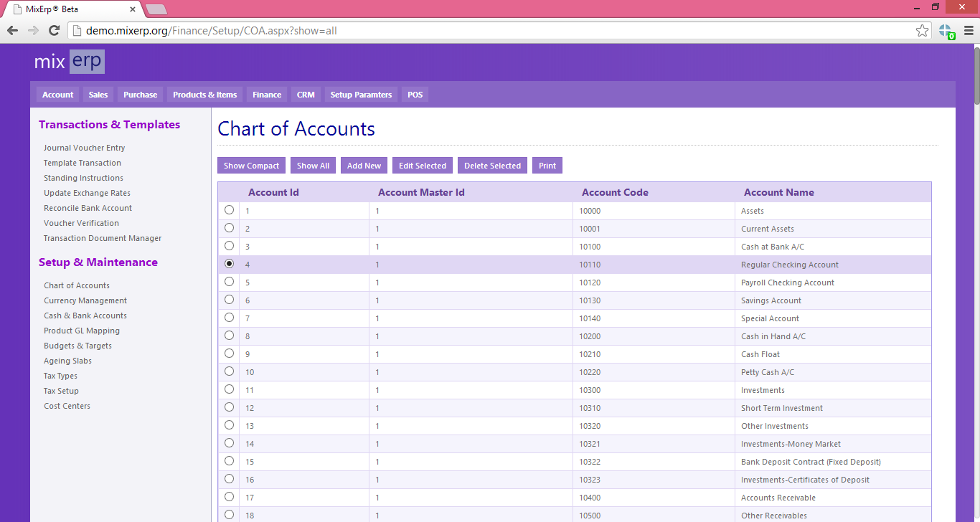Click the Delete Selected button
Viewport: 980px width, 522px height.
492,166
